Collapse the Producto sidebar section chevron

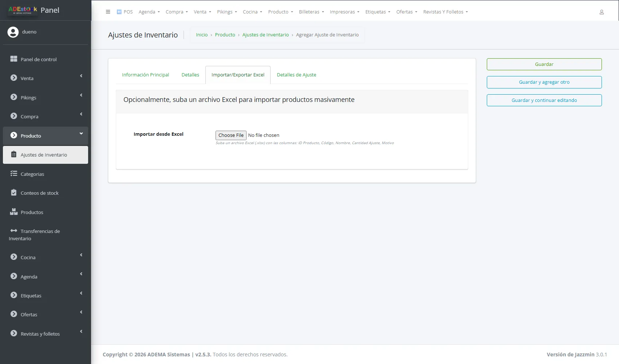click(81, 134)
